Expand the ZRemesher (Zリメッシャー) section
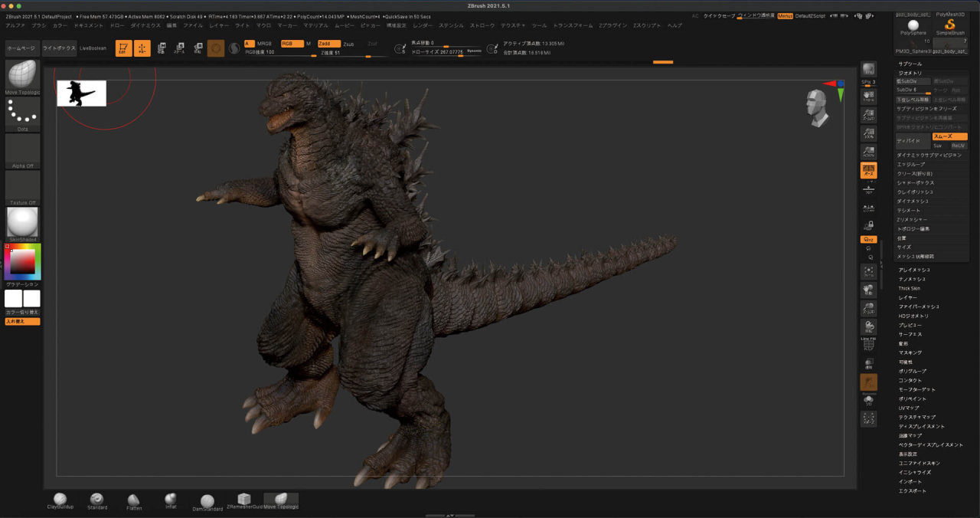 pos(933,220)
